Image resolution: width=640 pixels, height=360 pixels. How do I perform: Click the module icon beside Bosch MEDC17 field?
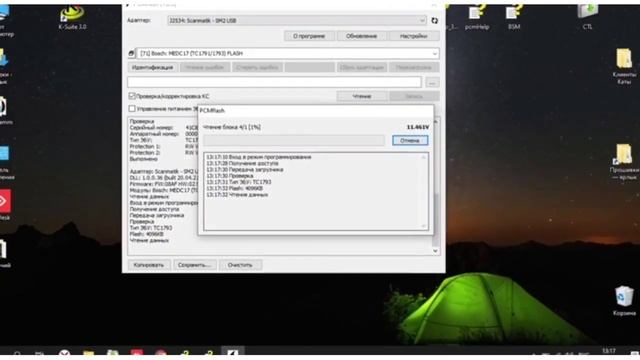pos(131,53)
